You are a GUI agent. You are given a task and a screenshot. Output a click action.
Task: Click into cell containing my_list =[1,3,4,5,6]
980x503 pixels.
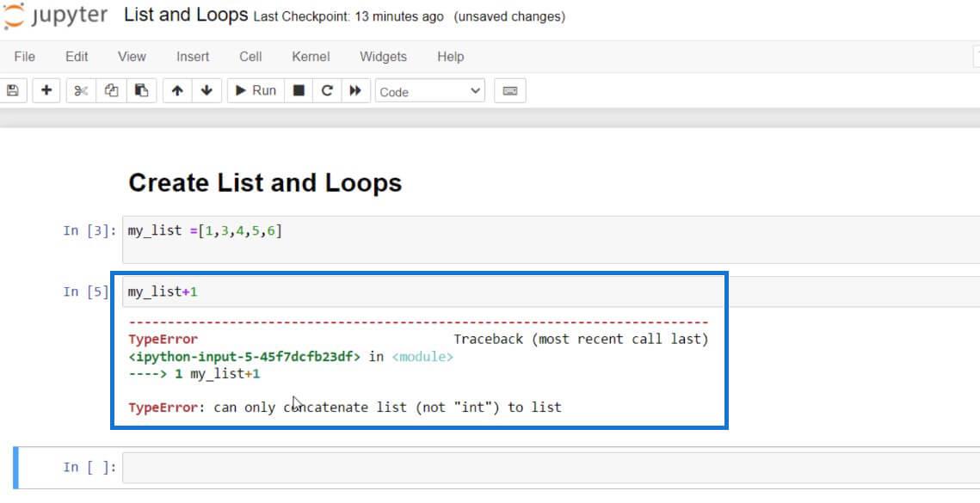coord(552,239)
